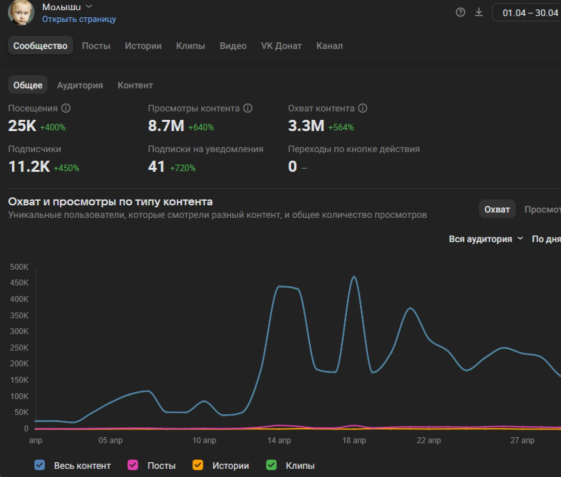The height and width of the screenshot is (477, 561).
Task: Click the help question mark icon
Action: pyautogui.click(x=460, y=13)
